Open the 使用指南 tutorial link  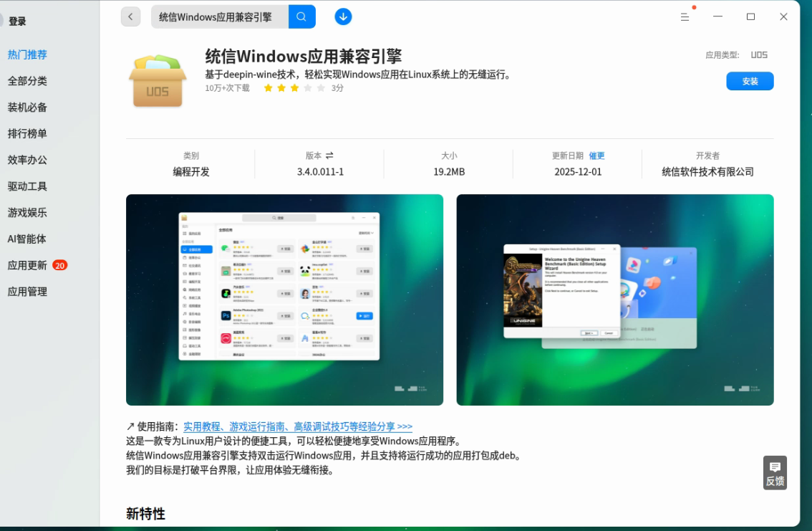(298, 426)
